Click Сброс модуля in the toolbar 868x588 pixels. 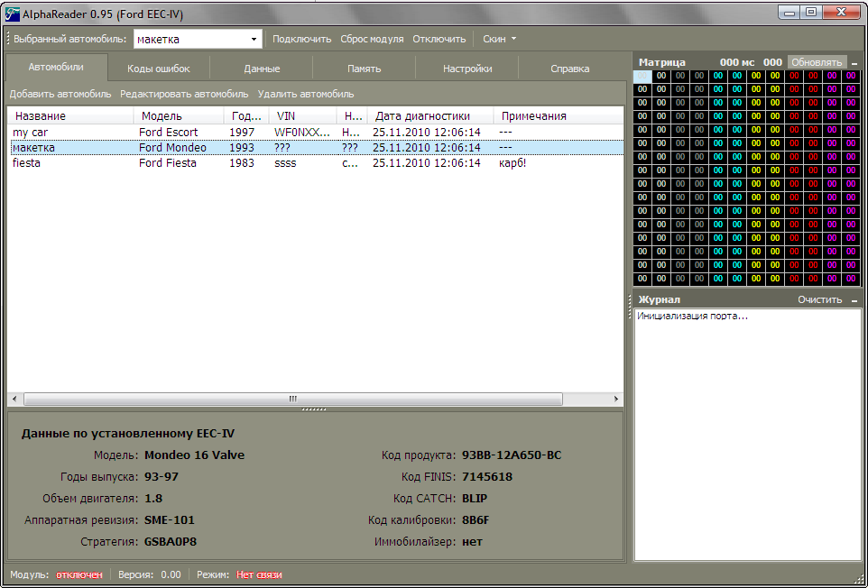372,40
